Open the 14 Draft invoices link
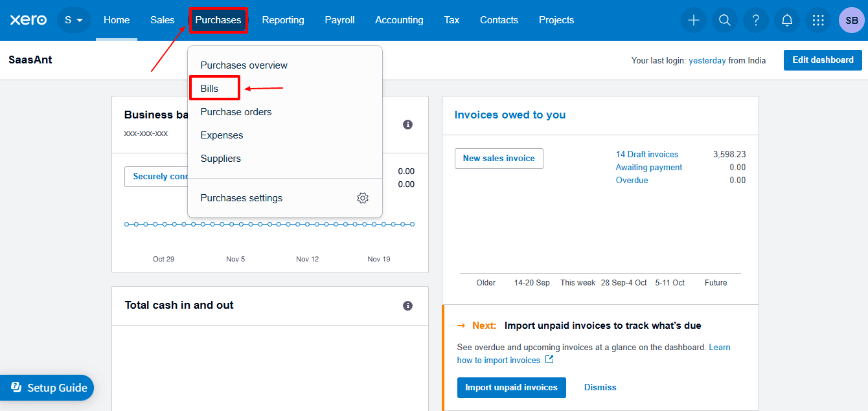 647,155
